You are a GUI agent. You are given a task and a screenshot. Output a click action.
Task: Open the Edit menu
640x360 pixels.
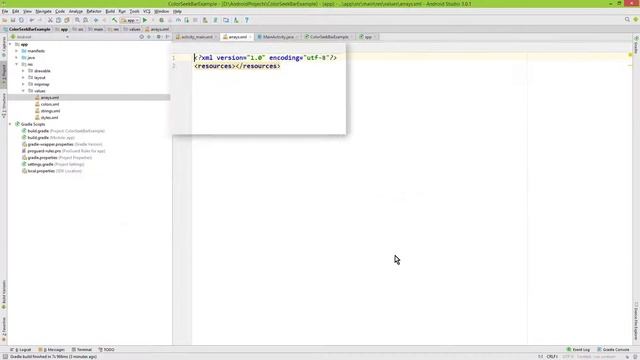(x=16, y=11)
